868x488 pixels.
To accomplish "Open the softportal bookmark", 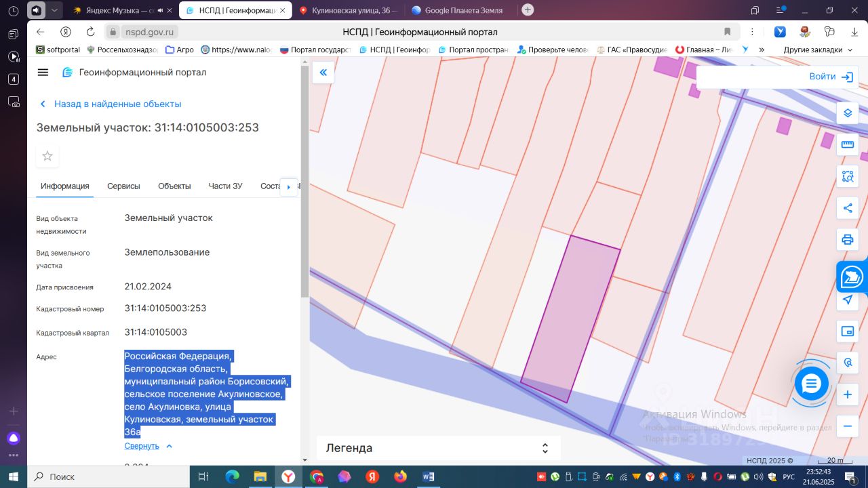I will [x=58, y=49].
